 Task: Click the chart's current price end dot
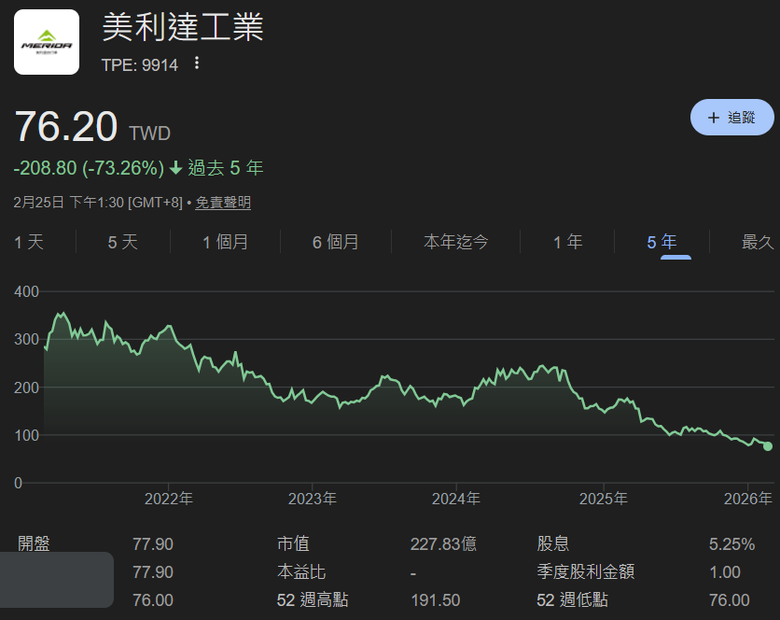(768, 446)
